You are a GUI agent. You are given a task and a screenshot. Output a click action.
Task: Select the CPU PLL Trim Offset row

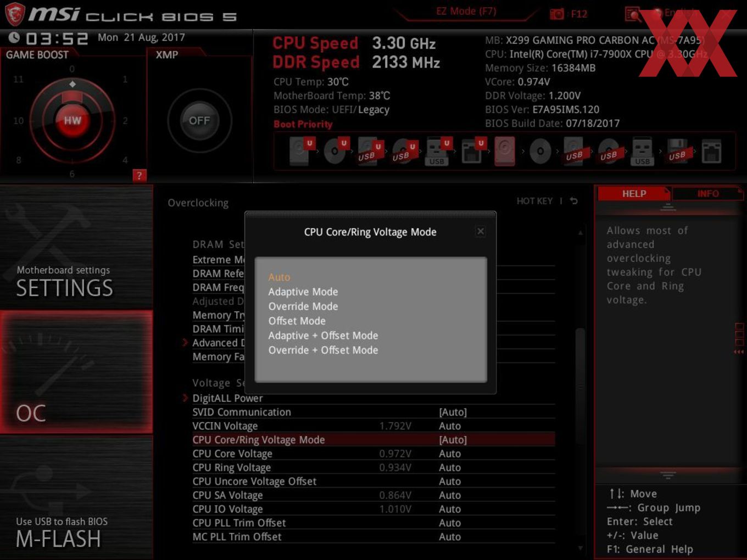(374, 523)
